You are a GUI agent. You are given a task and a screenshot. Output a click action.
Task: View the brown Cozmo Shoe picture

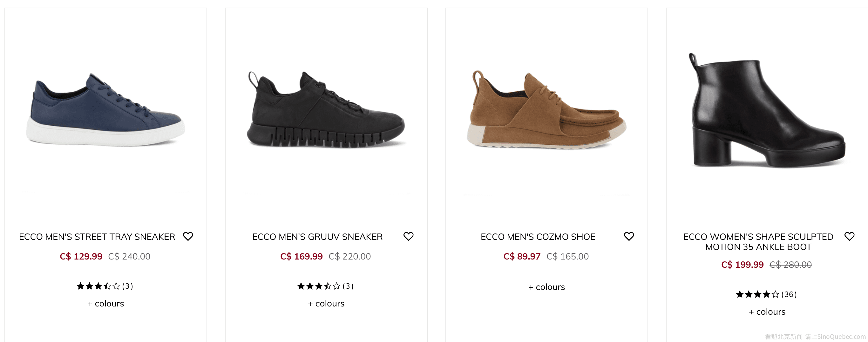pyautogui.click(x=546, y=111)
